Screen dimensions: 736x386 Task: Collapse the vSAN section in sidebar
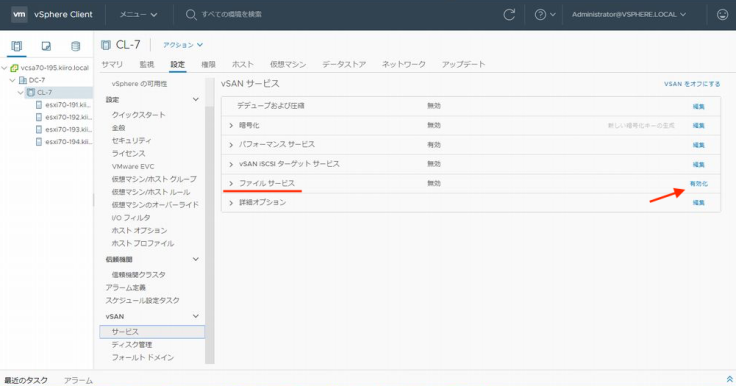pos(196,317)
